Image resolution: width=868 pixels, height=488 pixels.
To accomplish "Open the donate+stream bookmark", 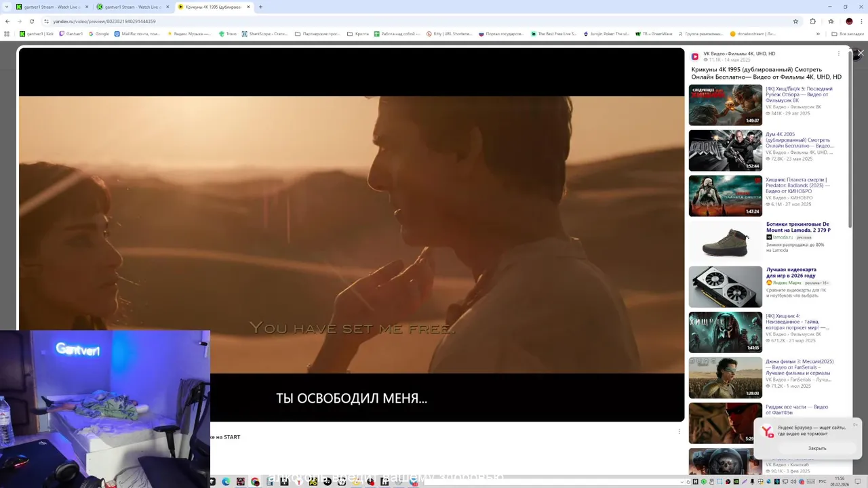I will [x=754, y=33].
